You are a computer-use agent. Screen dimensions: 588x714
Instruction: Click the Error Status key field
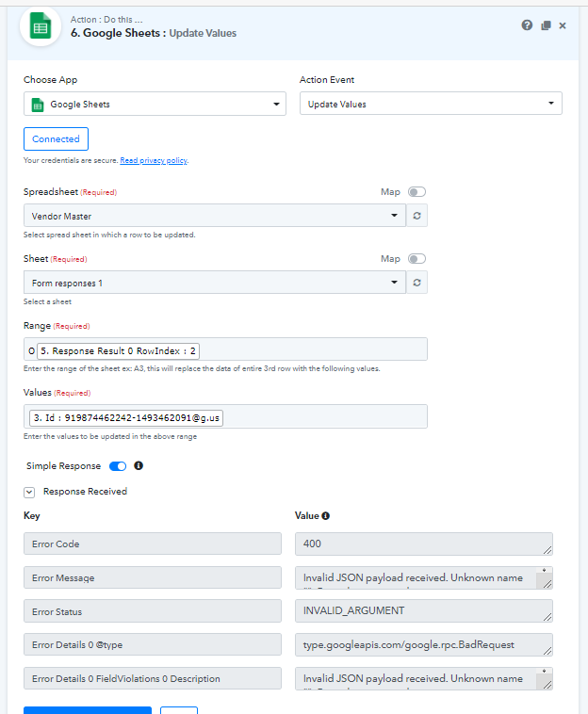[x=153, y=611]
